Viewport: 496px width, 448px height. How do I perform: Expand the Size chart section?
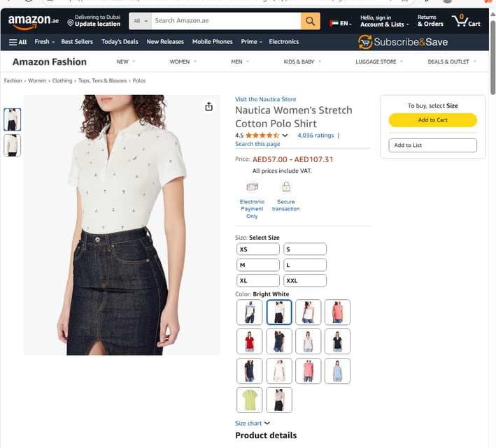[x=252, y=424]
